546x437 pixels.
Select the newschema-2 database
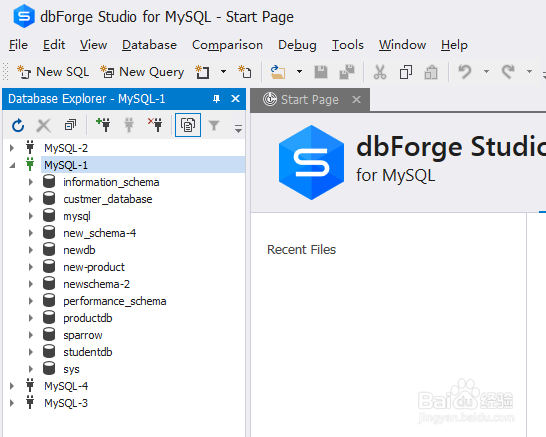click(x=96, y=284)
